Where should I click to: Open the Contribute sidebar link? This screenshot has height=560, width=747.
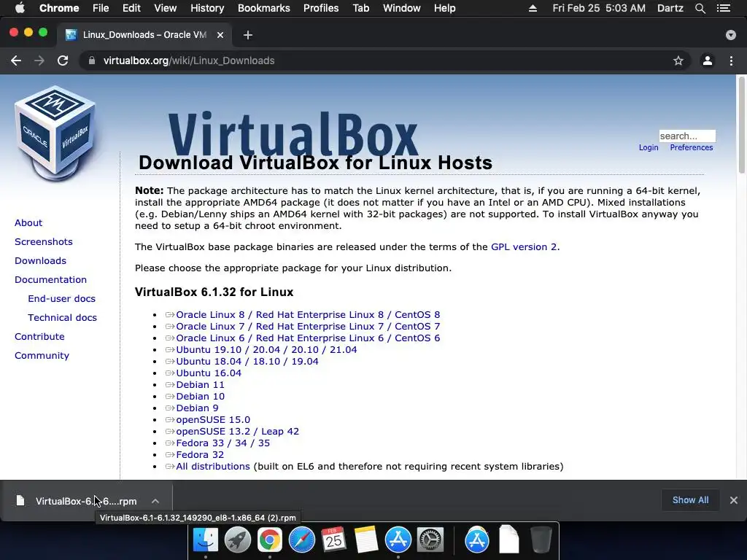pos(39,337)
